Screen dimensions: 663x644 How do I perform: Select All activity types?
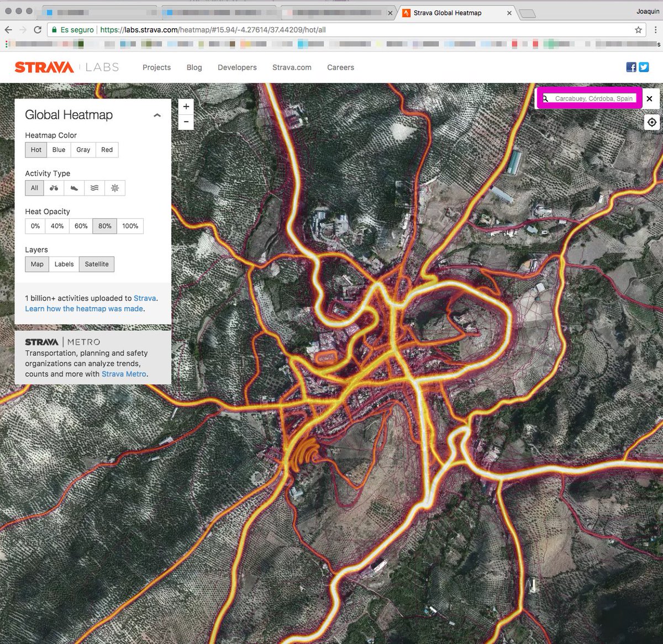(x=34, y=188)
